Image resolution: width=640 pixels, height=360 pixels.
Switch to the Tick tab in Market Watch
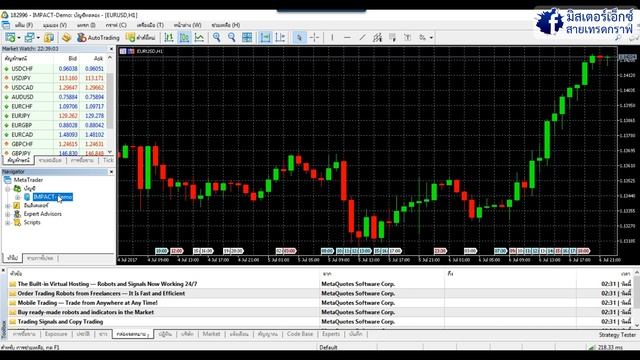tap(108, 160)
